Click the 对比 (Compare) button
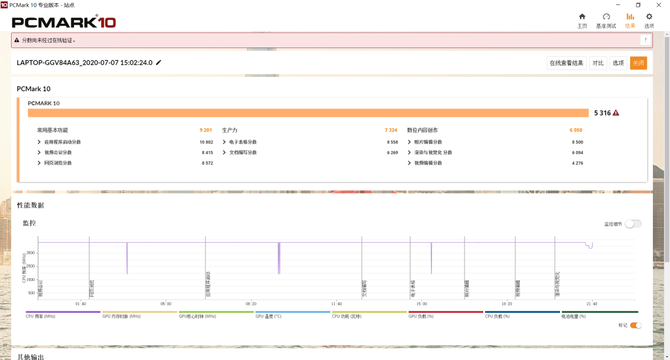The height and width of the screenshot is (360, 670). point(598,63)
